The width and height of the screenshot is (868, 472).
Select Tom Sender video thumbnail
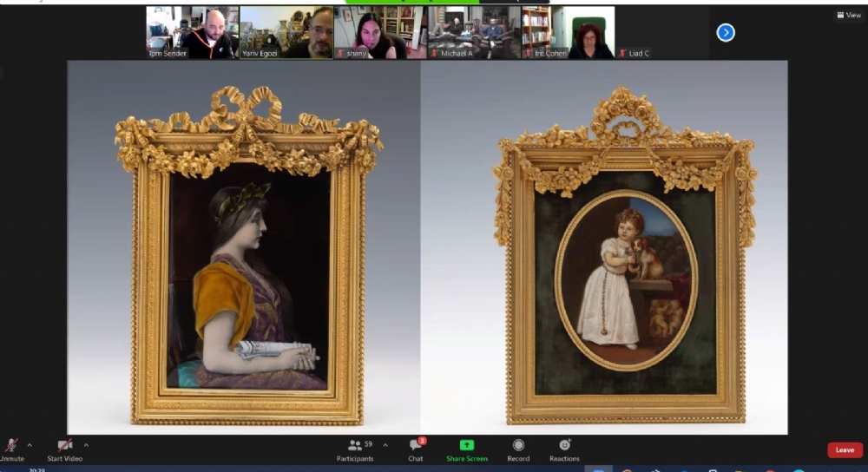pyautogui.click(x=192, y=33)
